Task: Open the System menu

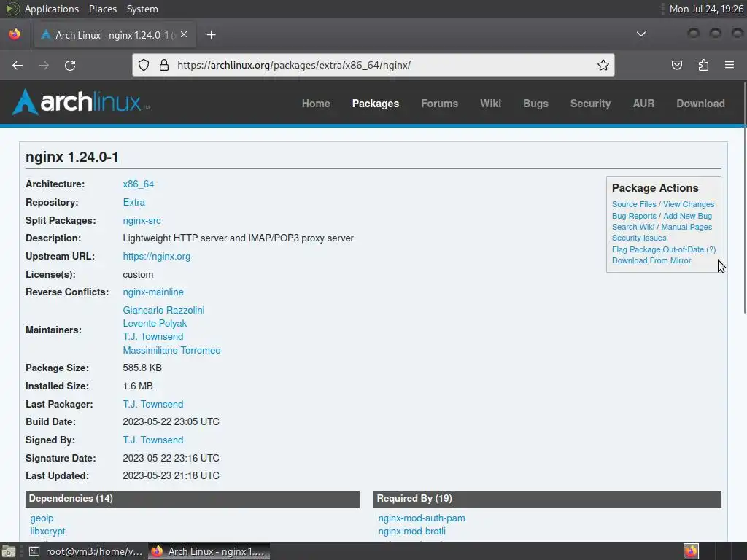Action: coord(142,9)
